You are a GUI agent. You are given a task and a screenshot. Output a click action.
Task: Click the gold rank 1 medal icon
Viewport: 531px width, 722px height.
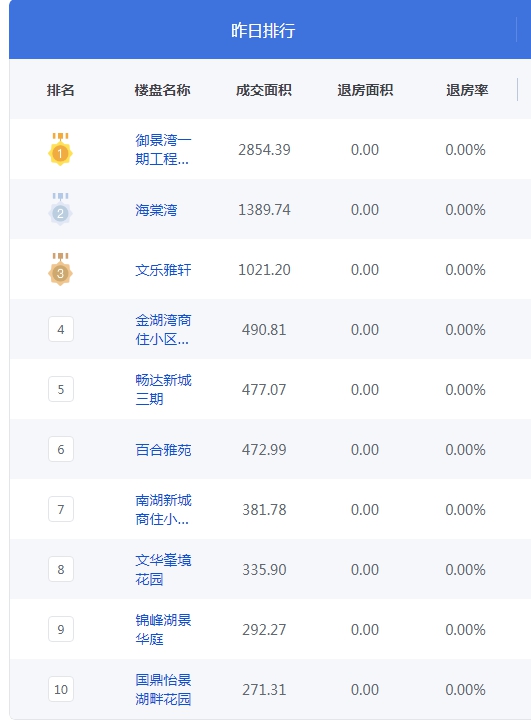click(x=60, y=149)
